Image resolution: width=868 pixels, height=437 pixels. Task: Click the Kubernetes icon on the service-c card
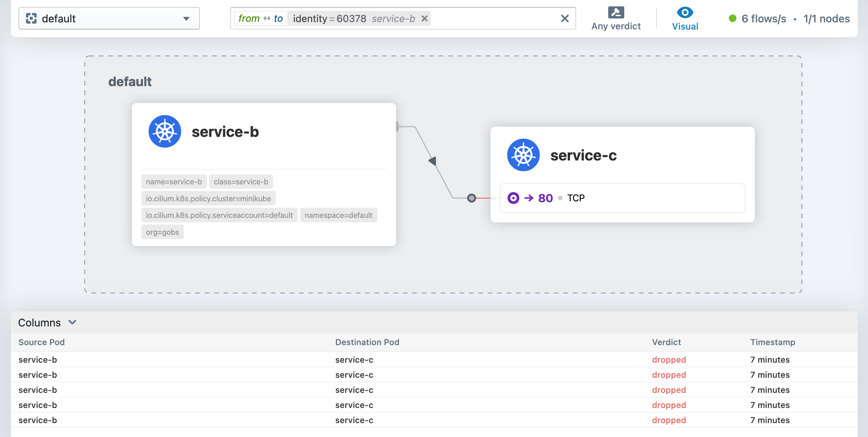pyautogui.click(x=523, y=155)
